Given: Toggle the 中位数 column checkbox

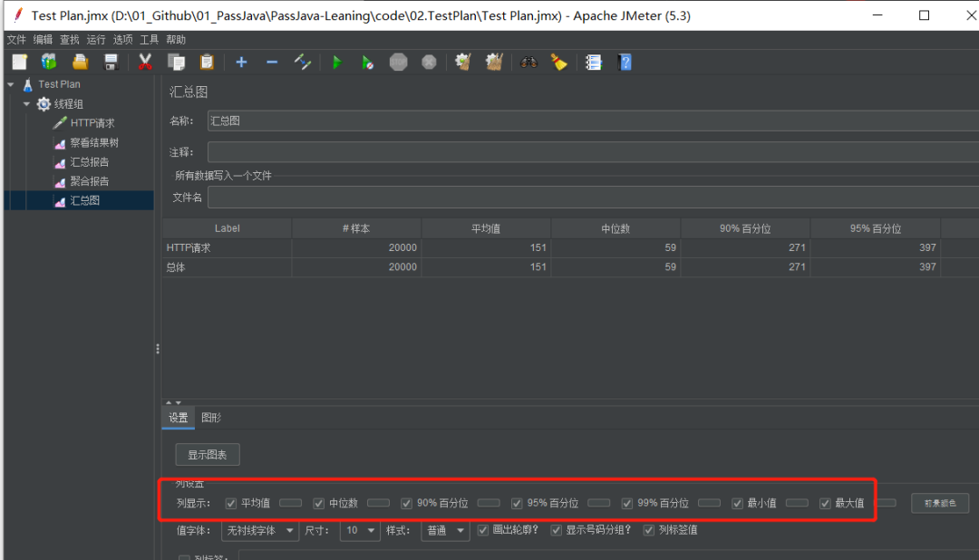Looking at the screenshot, I should 318,503.
